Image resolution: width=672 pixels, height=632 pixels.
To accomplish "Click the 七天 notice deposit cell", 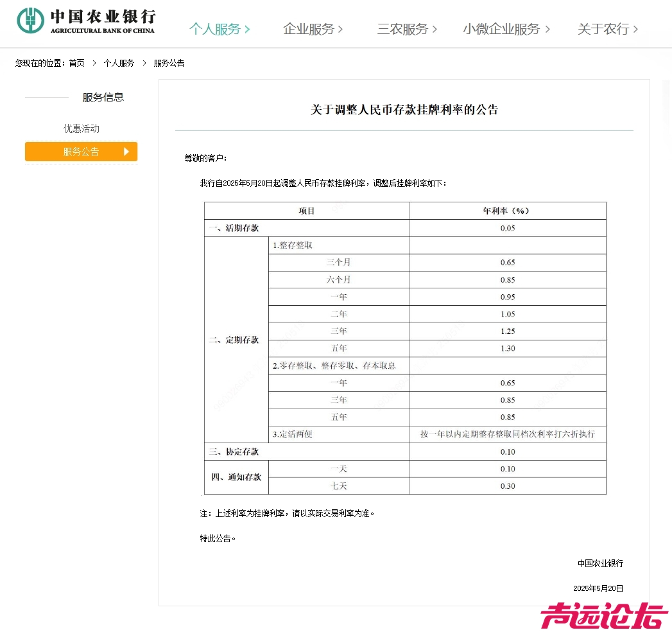I will [x=339, y=486].
